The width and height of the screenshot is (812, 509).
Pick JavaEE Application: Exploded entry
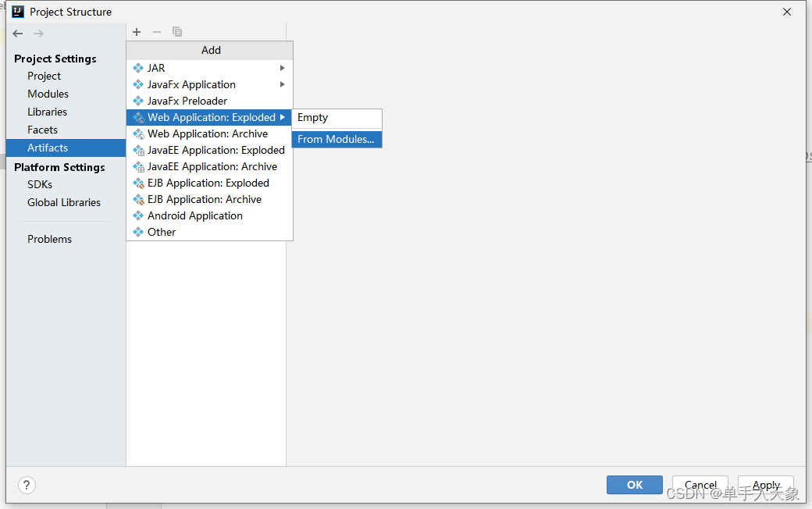[215, 150]
